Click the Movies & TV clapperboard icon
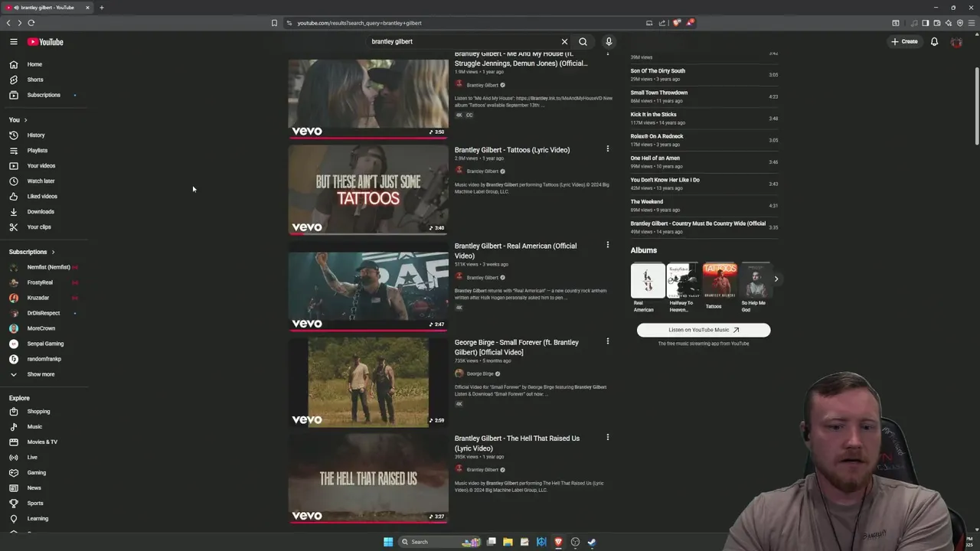980x551 pixels. [14, 442]
